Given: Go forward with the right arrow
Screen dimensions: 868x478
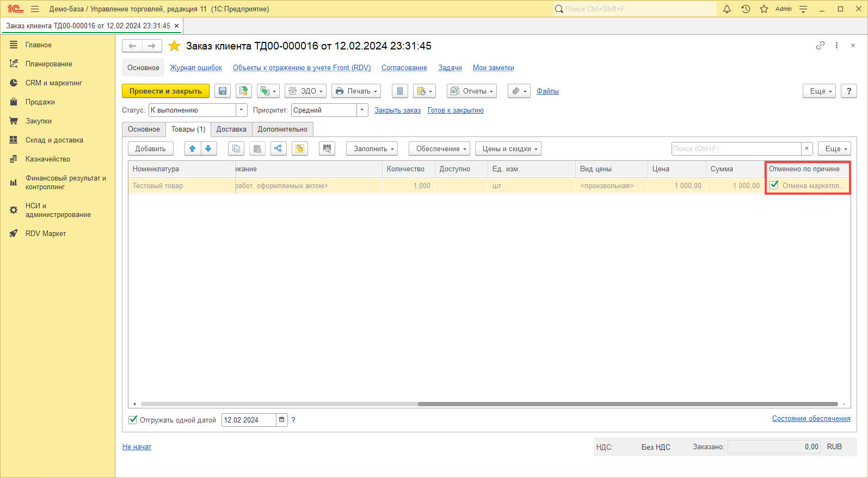Looking at the screenshot, I should (152, 46).
